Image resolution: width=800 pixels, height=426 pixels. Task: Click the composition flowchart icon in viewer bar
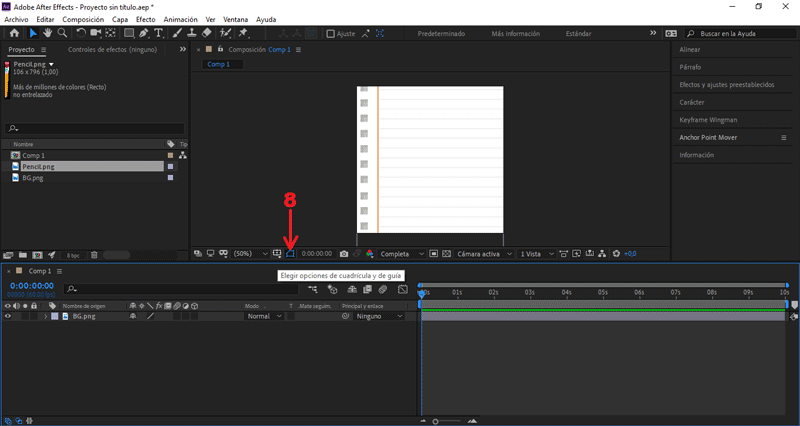pos(602,254)
